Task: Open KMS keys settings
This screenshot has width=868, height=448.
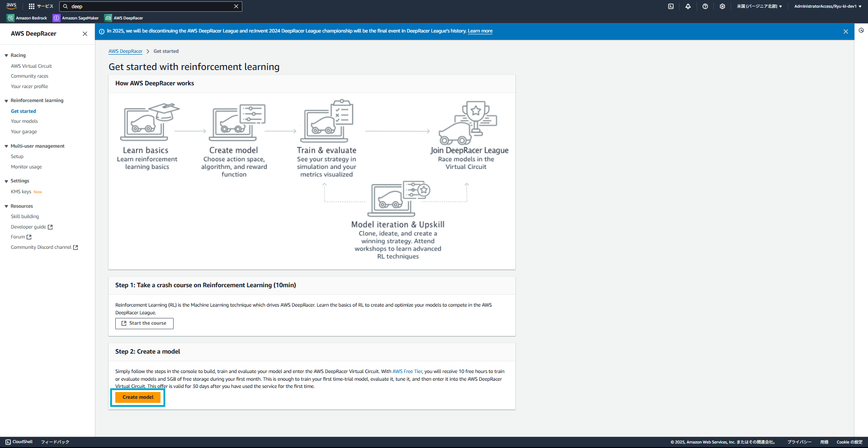Action: point(21,192)
